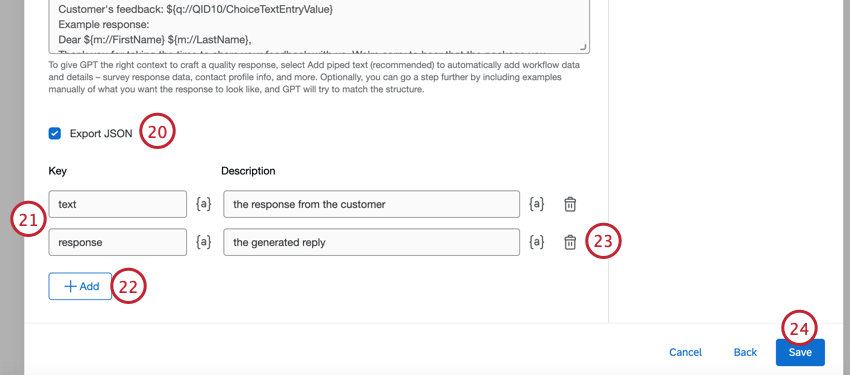Delete the 'text' key row with trash icon
Image resolution: width=850 pixels, height=375 pixels.
click(570, 204)
